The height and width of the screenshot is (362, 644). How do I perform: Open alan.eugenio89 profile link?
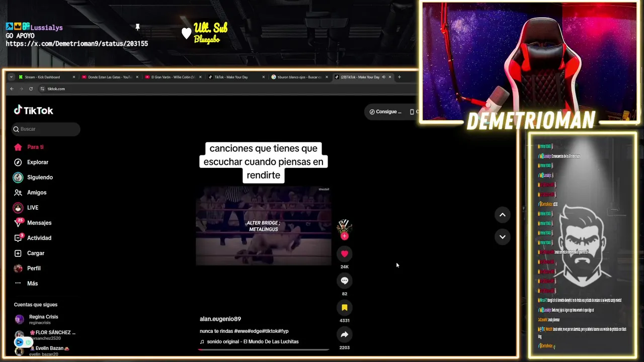pyautogui.click(x=220, y=319)
